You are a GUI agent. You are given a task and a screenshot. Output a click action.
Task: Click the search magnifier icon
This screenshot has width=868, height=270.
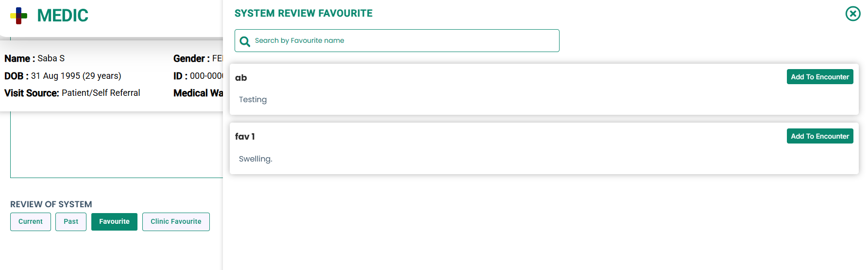point(245,41)
